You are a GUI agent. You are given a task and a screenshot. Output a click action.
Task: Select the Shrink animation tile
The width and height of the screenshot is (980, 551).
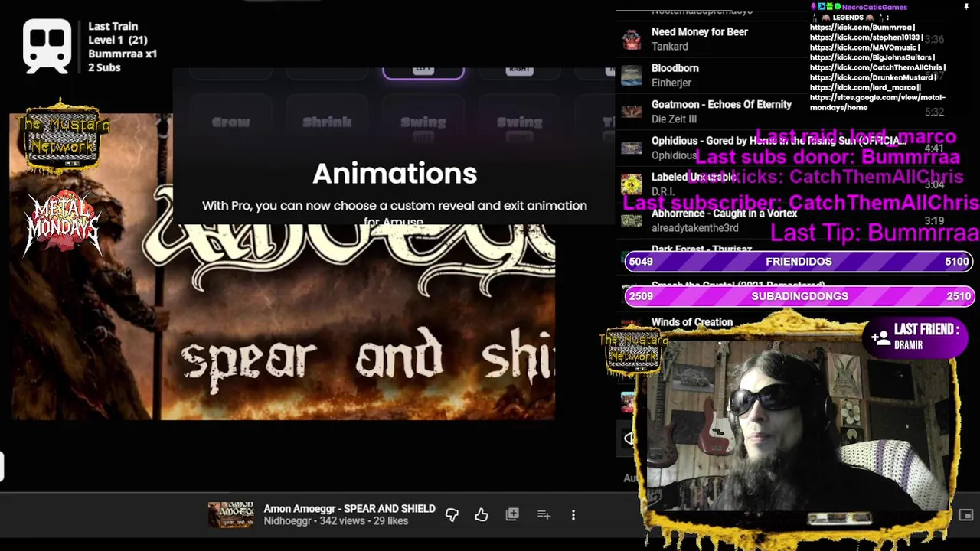[327, 122]
